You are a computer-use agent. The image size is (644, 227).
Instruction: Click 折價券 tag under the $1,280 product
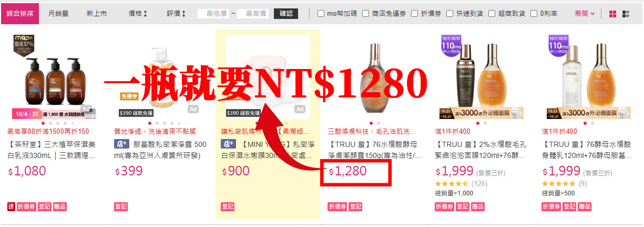point(338,206)
